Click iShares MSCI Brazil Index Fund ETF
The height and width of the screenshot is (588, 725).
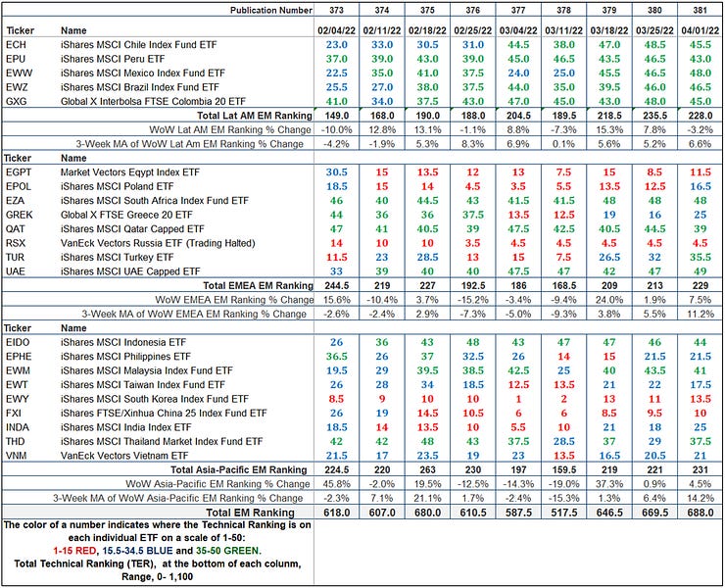(140, 87)
